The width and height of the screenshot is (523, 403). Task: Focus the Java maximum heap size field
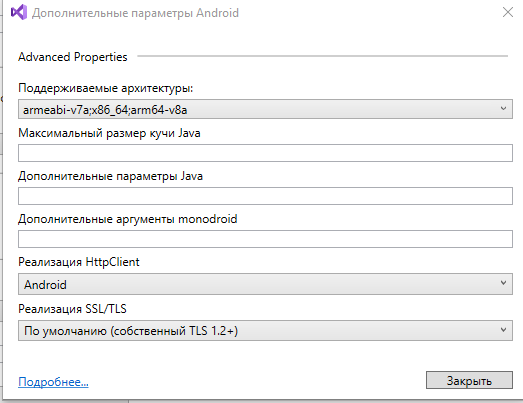265,153
